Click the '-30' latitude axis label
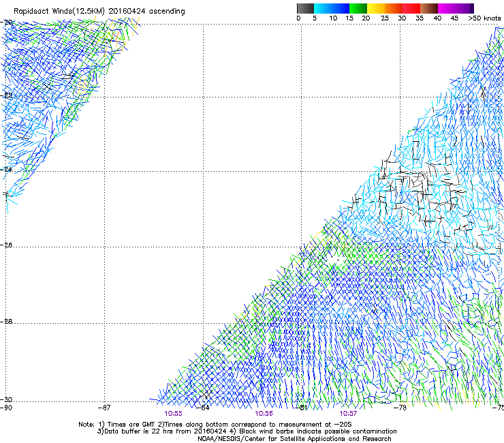This screenshot has height=443, width=504. click(x=6, y=399)
